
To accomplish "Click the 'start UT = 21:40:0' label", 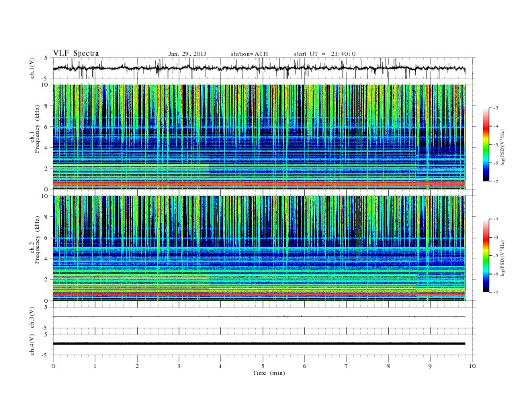I will [324, 54].
